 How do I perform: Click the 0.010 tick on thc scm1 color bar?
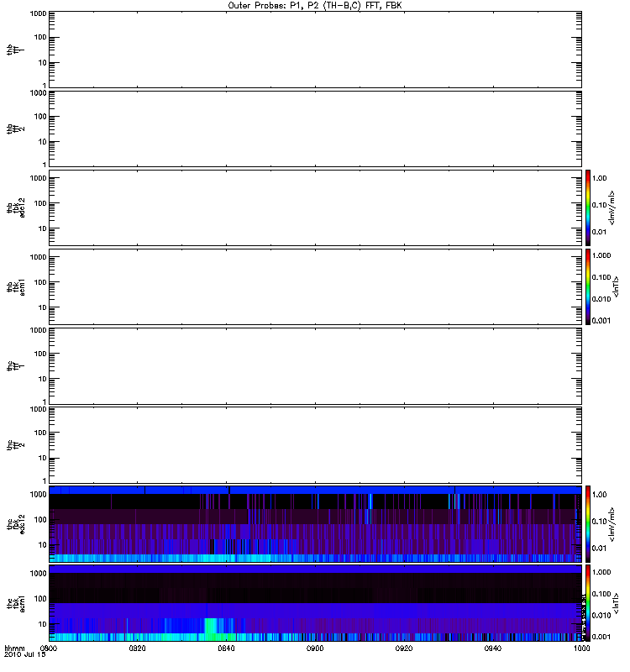tap(601, 616)
